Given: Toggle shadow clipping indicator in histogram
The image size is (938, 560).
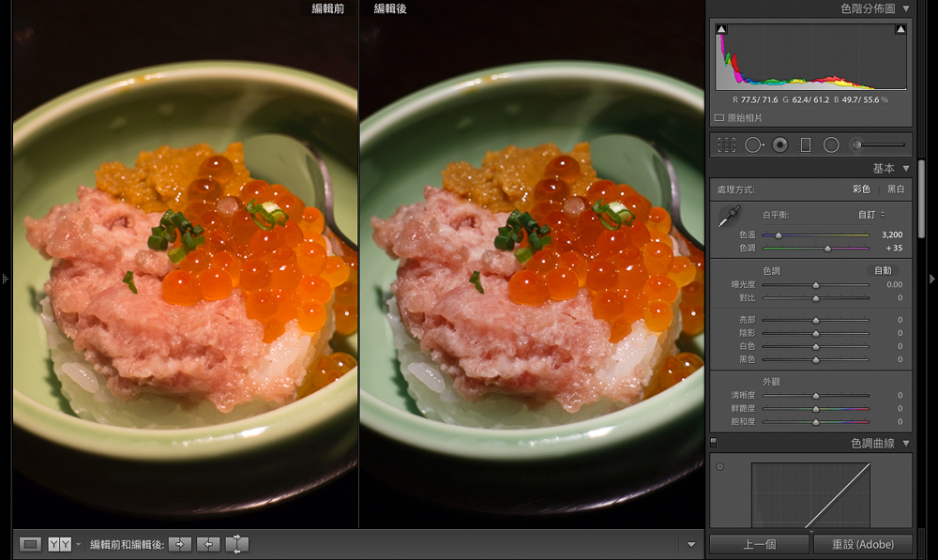Looking at the screenshot, I should pyautogui.click(x=721, y=30).
